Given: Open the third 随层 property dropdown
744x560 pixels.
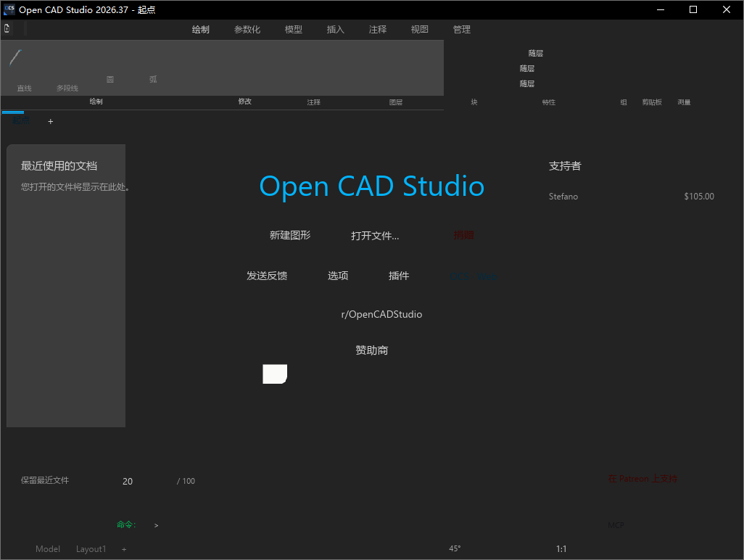Looking at the screenshot, I should click(526, 83).
